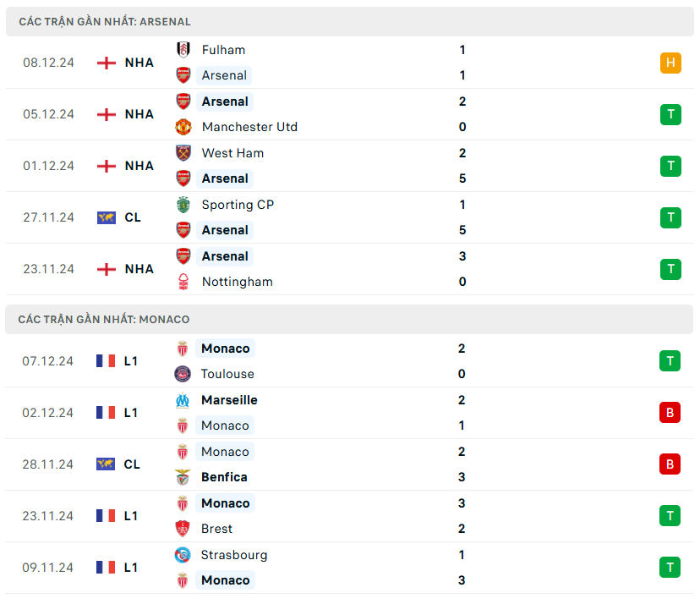The image size is (700, 604).
Task: Click the Sporting CP club crest
Action: 183,205
